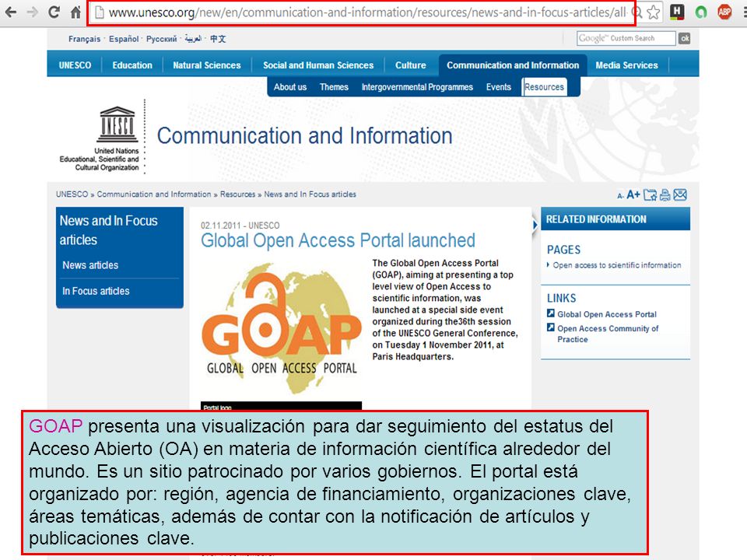Decrease text size with small A- icon
The image size is (747, 560).
[x=620, y=196]
